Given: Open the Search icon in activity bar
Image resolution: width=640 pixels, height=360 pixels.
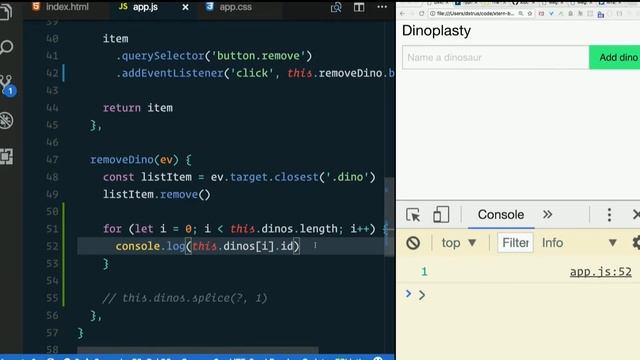Looking at the screenshot, I should click(6, 47).
